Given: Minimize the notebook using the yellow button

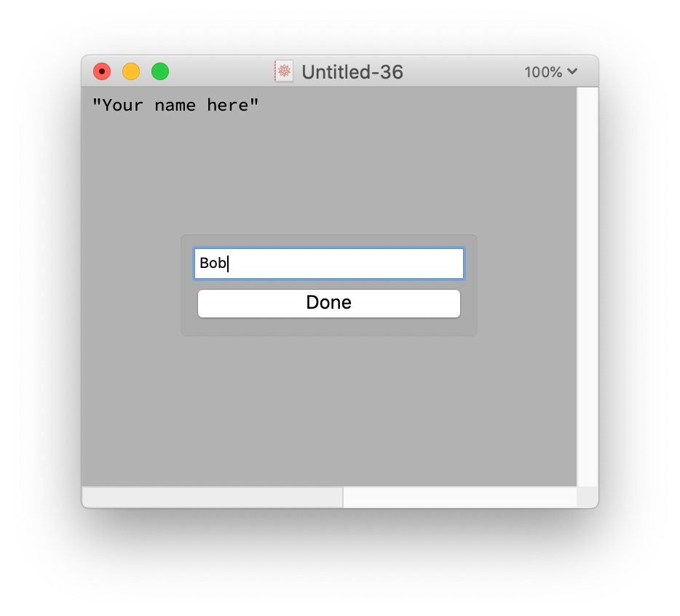Looking at the screenshot, I should [x=131, y=71].
